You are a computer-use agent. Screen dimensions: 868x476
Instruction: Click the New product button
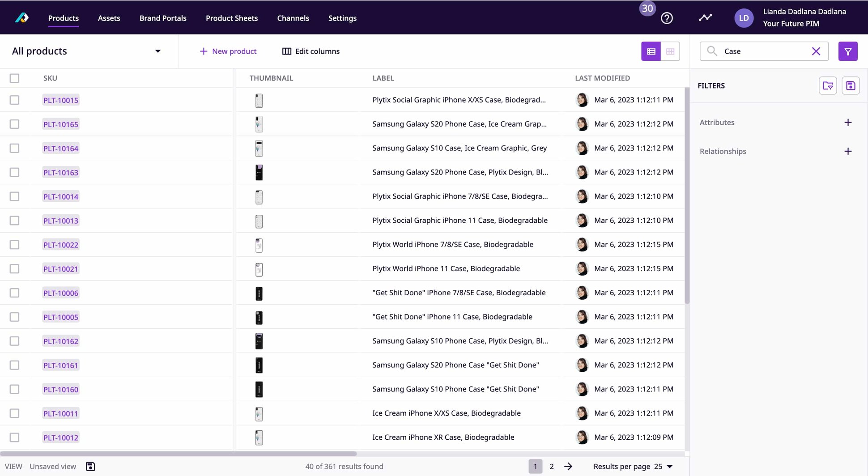228,51
